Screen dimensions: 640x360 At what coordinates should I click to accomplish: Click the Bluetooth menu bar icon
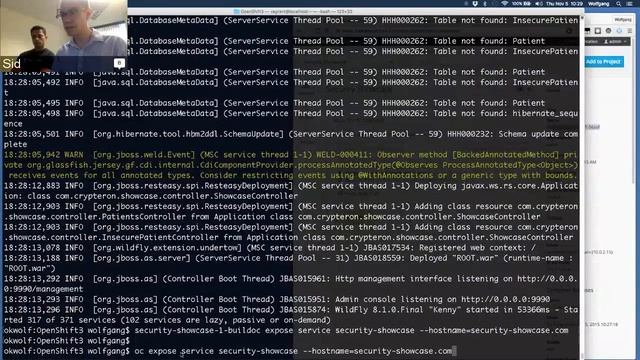click(x=485, y=4)
